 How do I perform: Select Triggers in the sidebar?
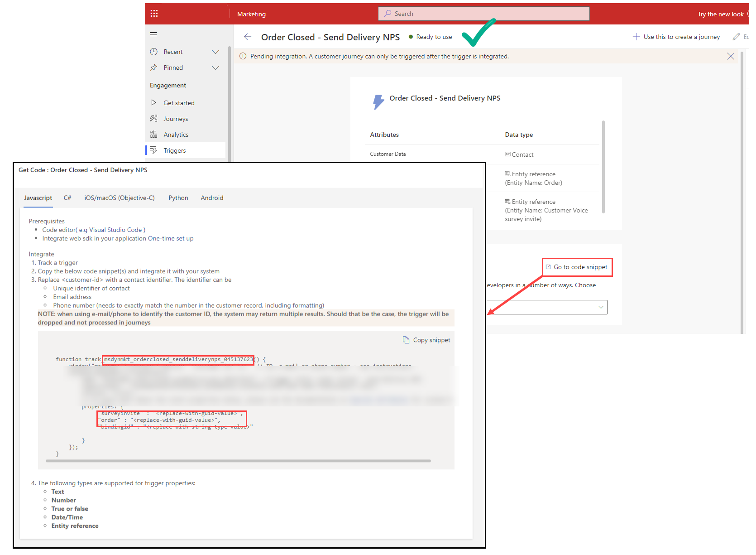pos(185,150)
